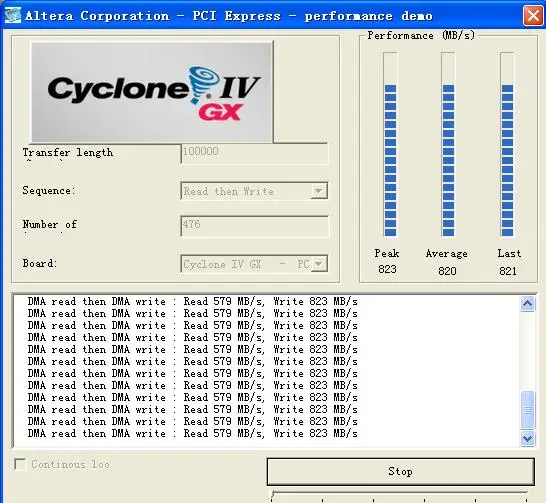Click the Peak performance bar meter

(x=390, y=144)
